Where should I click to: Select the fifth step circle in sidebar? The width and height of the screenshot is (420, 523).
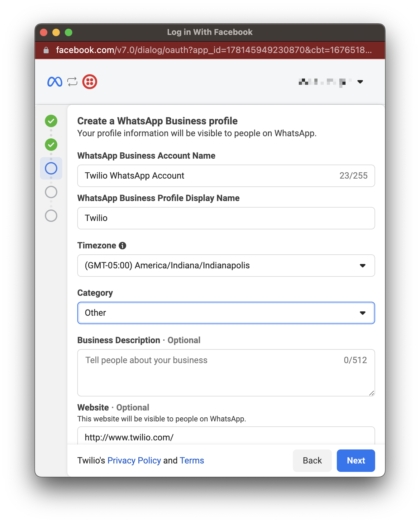[x=51, y=216]
